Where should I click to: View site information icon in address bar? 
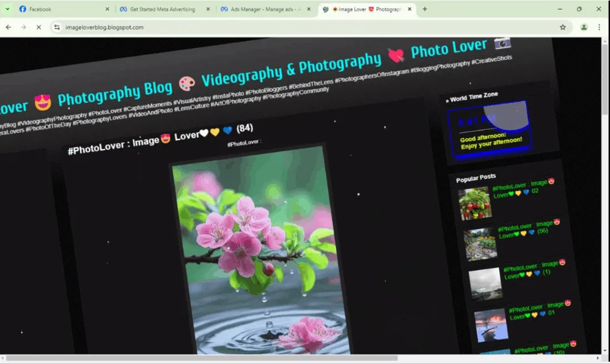(57, 27)
